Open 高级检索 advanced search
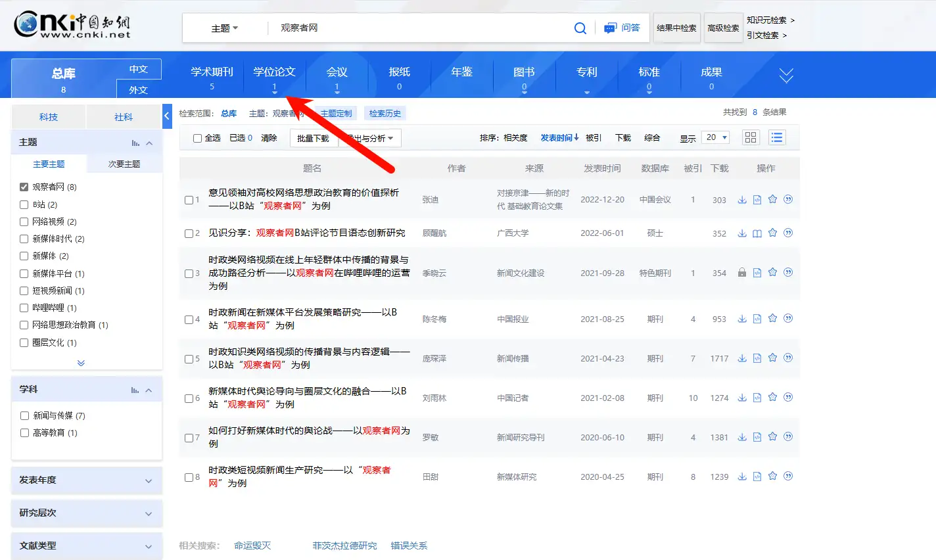The width and height of the screenshot is (936, 560). 723,28
